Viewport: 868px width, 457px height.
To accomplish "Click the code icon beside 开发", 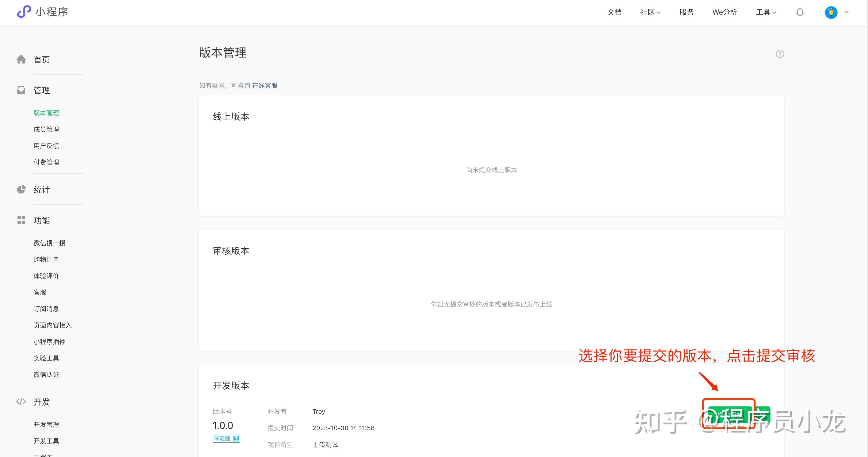I will [21, 402].
